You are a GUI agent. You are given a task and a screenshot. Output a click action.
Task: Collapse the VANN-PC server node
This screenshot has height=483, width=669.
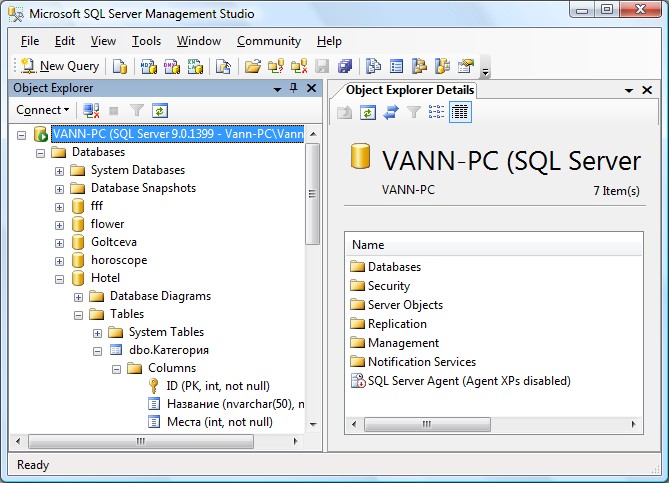pyautogui.click(x=21, y=135)
